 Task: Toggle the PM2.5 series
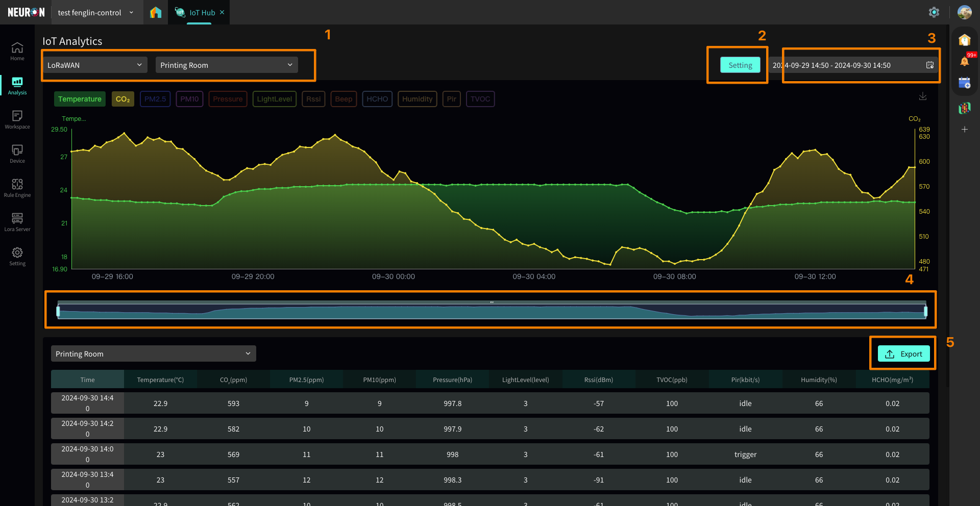pyautogui.click(x=155, y=99)
